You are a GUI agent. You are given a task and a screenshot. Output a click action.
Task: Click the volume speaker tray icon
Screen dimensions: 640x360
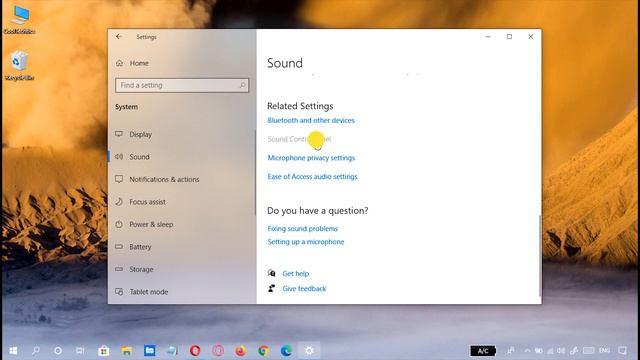tap(561, 351)
